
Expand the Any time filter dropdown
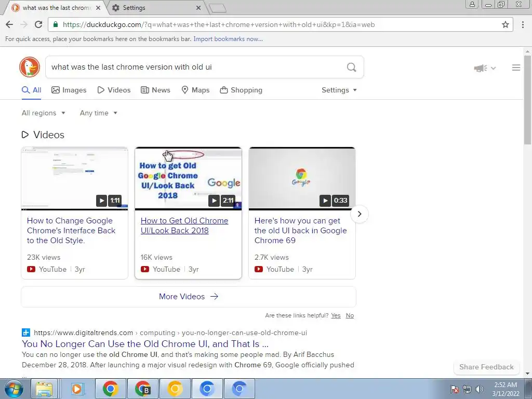pyautogui.click(x=98, y=113)
